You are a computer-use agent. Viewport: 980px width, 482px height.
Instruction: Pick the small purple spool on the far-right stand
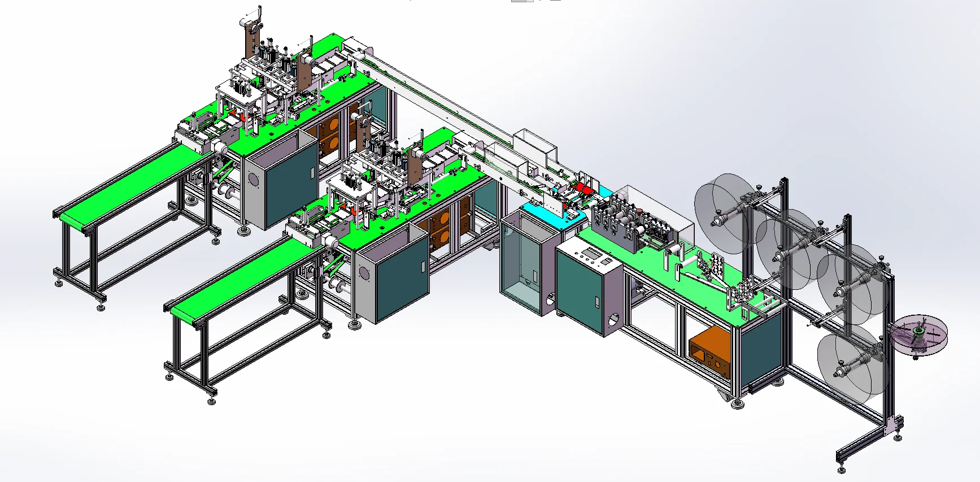(x=919, y=335)
